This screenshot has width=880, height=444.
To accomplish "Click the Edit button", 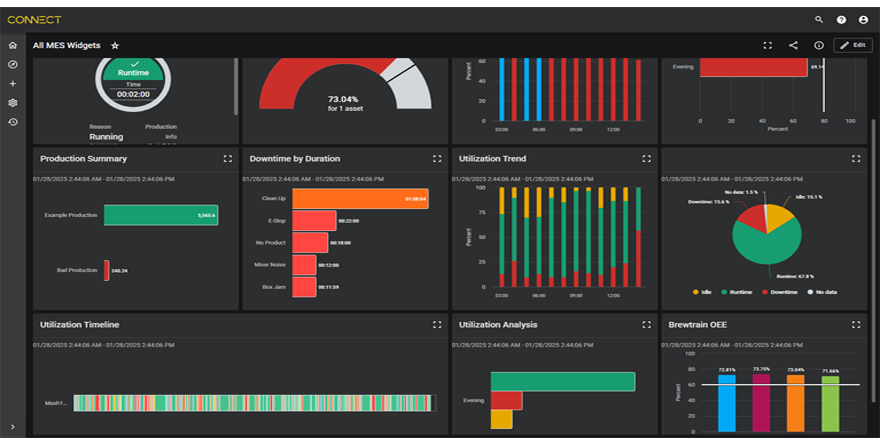I will (x=852, y=45).
